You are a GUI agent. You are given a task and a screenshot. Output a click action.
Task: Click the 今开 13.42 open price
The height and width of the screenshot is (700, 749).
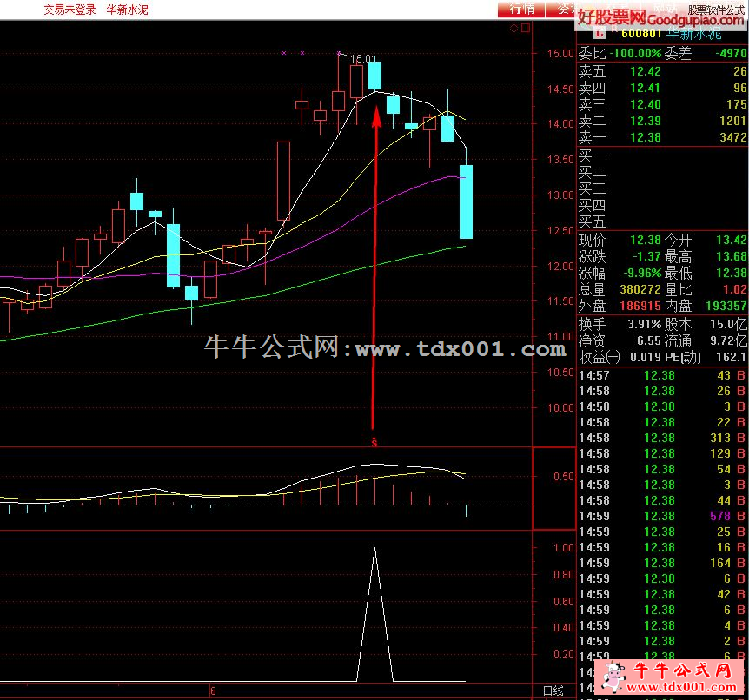(x=731, y=240)
